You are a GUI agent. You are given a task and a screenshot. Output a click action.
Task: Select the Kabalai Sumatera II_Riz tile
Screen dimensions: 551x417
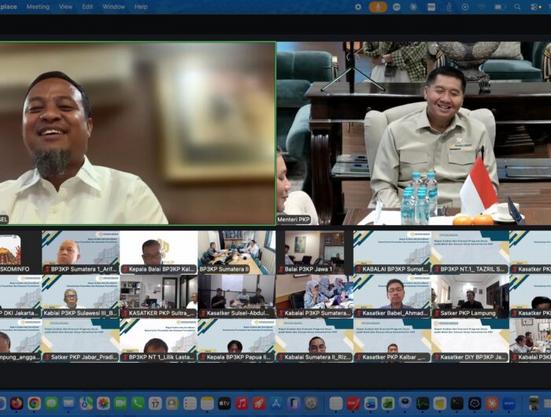click(315, 340)
